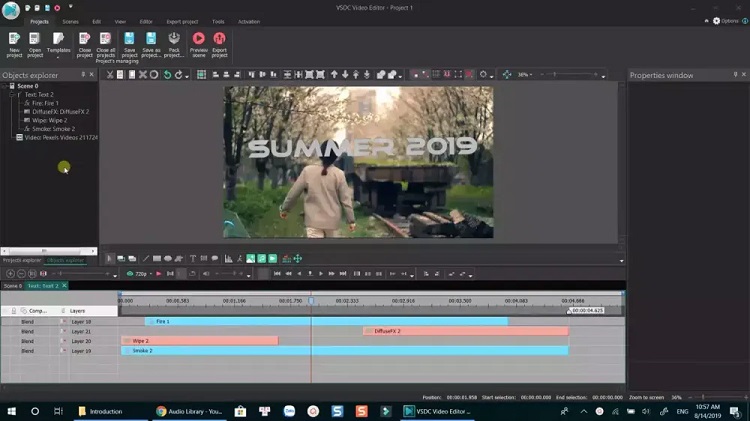
Task: Click the timeline zoom out minus icon
Action: 21,274
